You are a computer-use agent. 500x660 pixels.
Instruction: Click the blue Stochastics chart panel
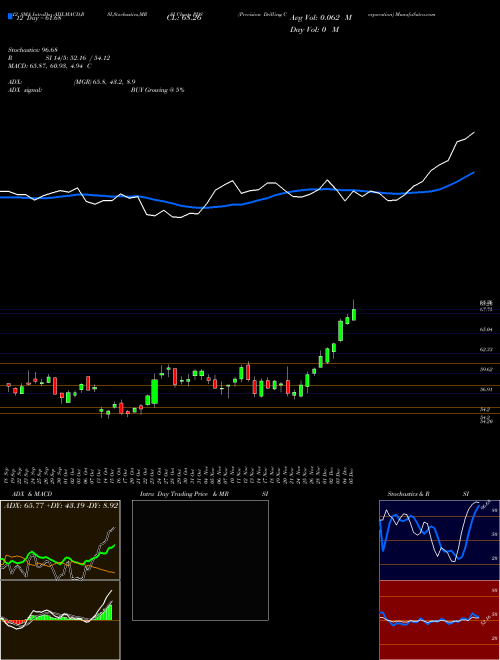coord(439,540)
